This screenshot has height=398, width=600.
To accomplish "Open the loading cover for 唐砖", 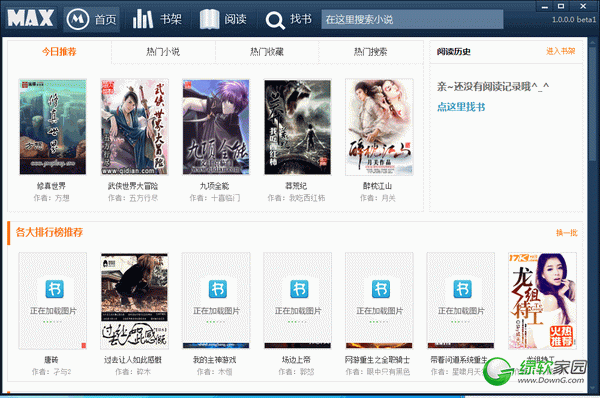I will (53, 301).
